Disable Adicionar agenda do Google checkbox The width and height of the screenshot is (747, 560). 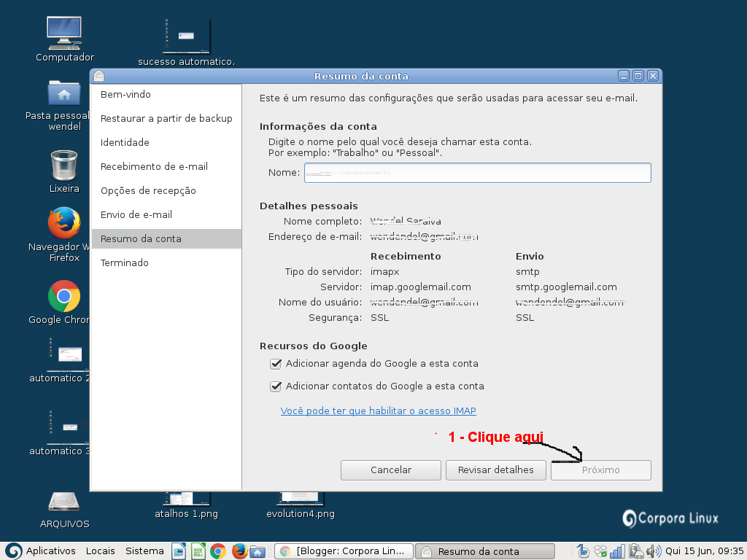click(x=276, y=363)
